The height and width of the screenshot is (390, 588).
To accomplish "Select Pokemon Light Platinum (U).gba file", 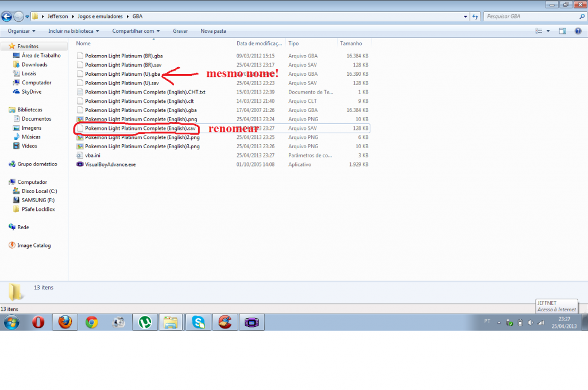I will pos(222,74).
